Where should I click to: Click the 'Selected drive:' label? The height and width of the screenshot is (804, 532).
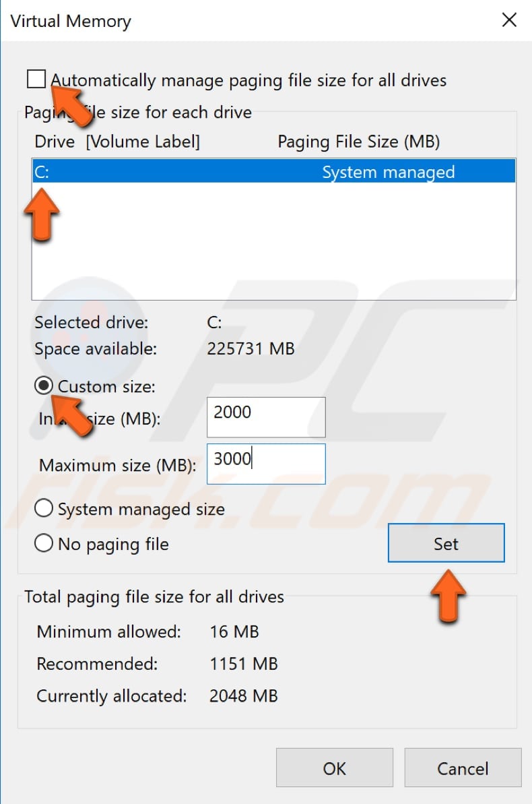click(x=91, y=322)
